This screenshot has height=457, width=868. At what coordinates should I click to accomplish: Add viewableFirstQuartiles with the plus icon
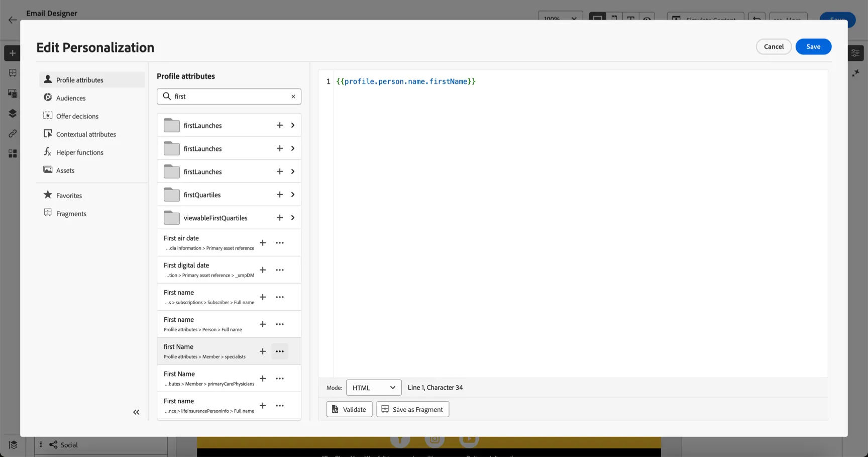pyautogui.click(x=280, y=218)
